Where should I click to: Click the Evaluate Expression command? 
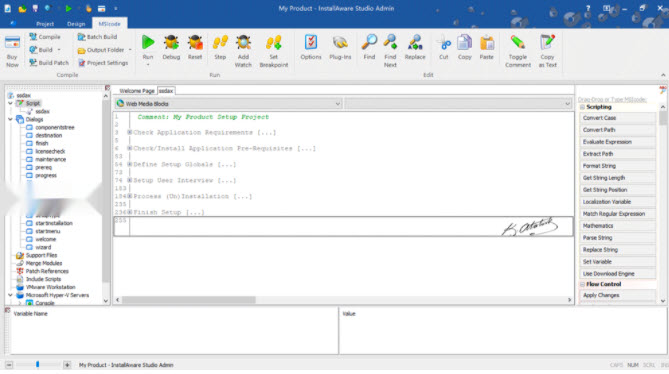point(617,142)
